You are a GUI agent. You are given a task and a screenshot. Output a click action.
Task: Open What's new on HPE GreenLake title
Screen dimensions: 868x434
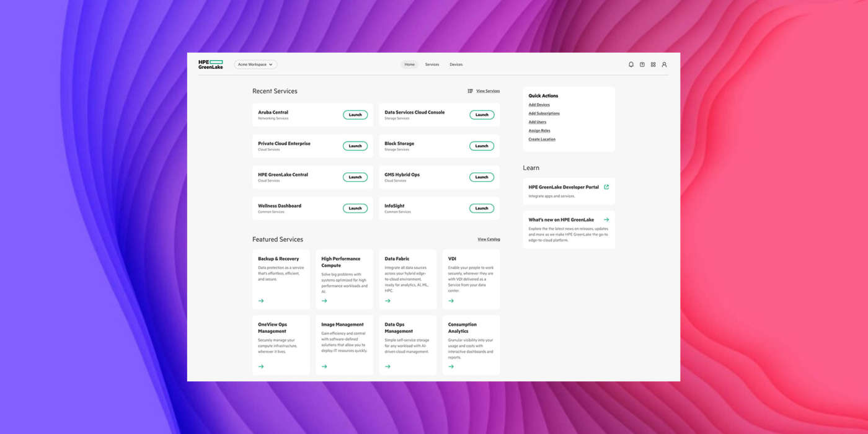[x=561, y=219]
